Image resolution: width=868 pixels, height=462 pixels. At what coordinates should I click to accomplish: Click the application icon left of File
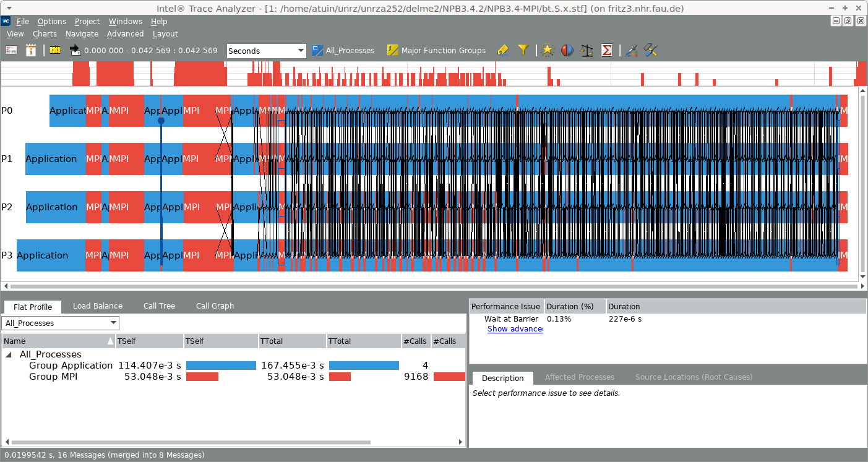click(x=6, y=21)
